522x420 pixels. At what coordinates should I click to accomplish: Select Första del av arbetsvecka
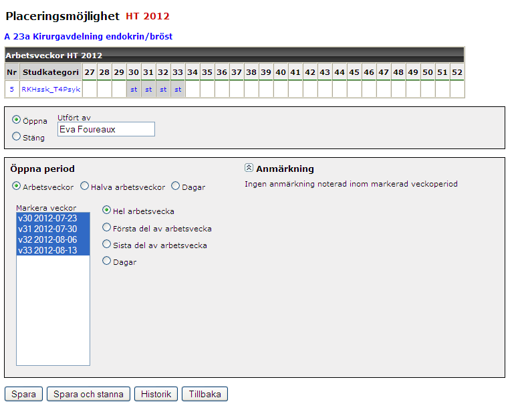coord(106,227)
